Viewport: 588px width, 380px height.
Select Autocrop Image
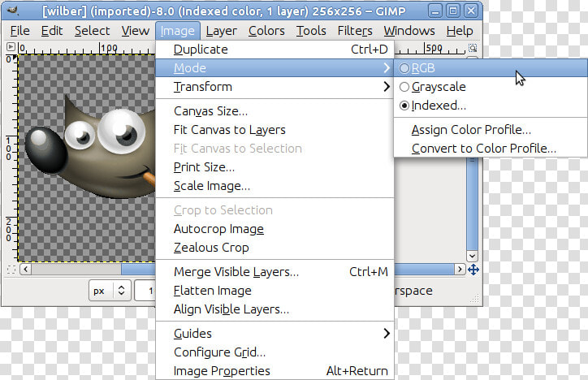tap(275, 229)
